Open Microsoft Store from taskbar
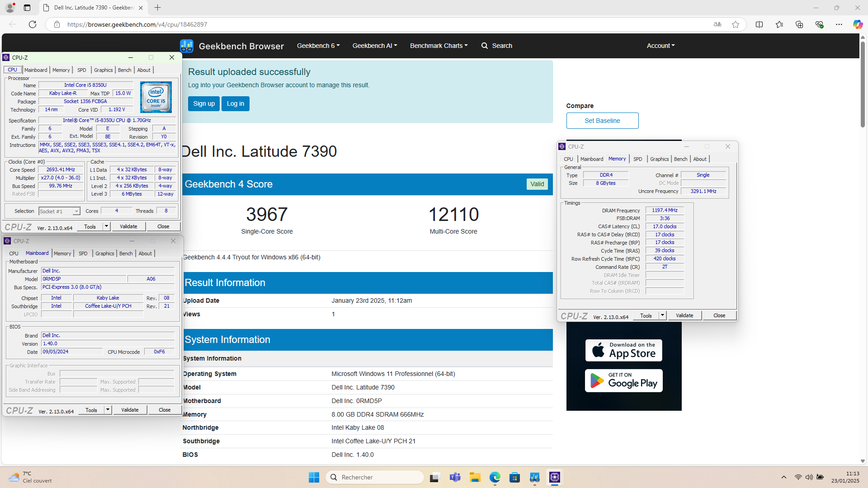The width and height of the screenshot is (868, 488). coord(514,477)
